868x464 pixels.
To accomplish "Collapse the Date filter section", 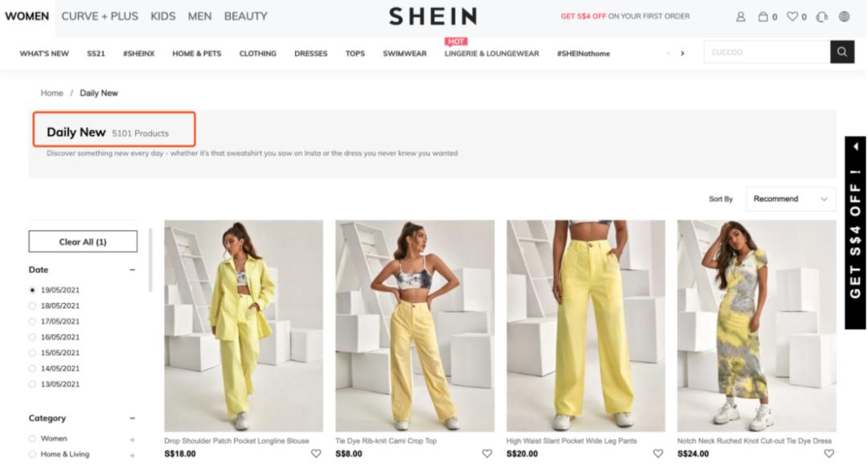I will [x=133, y=269].
